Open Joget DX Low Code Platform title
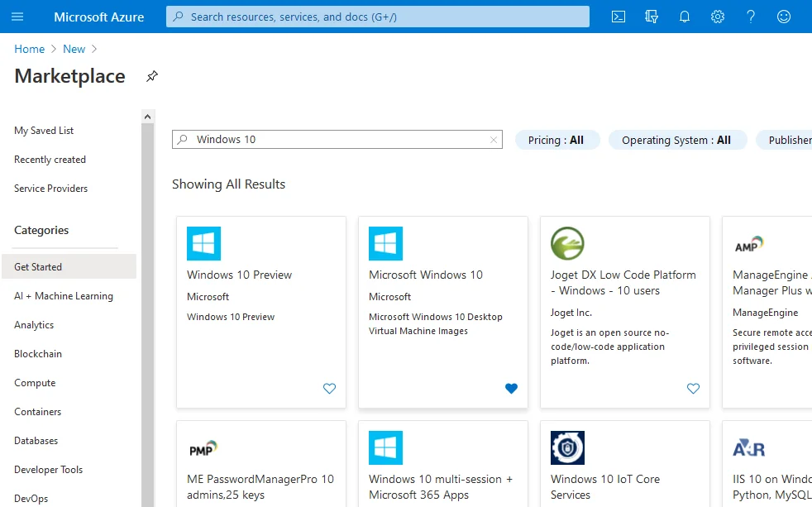Viewport: 812px width, 507px height. pos(623,283)
